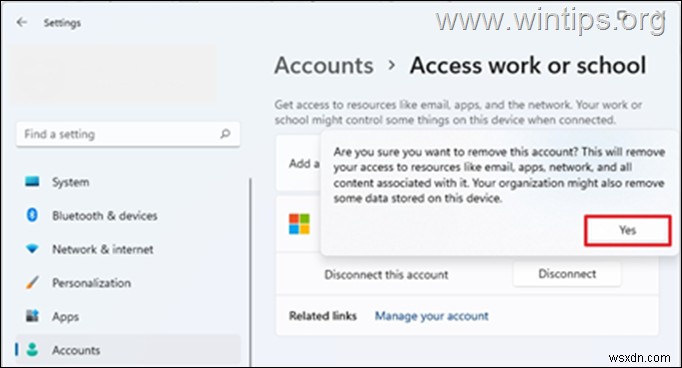This screenshot has width=682, height=368.
Task: Focus the Find a setting field
Action: pyautogui.click(x=128, y=134)
